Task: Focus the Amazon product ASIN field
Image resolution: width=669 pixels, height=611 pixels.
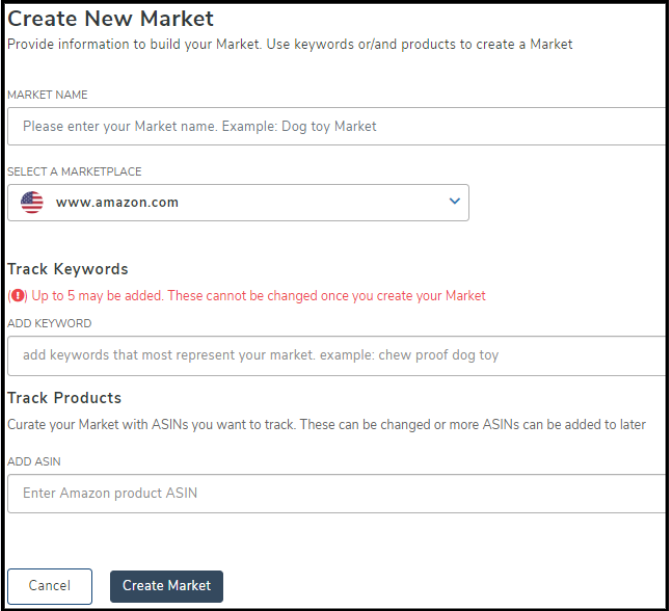Action: tap(336, 493)
